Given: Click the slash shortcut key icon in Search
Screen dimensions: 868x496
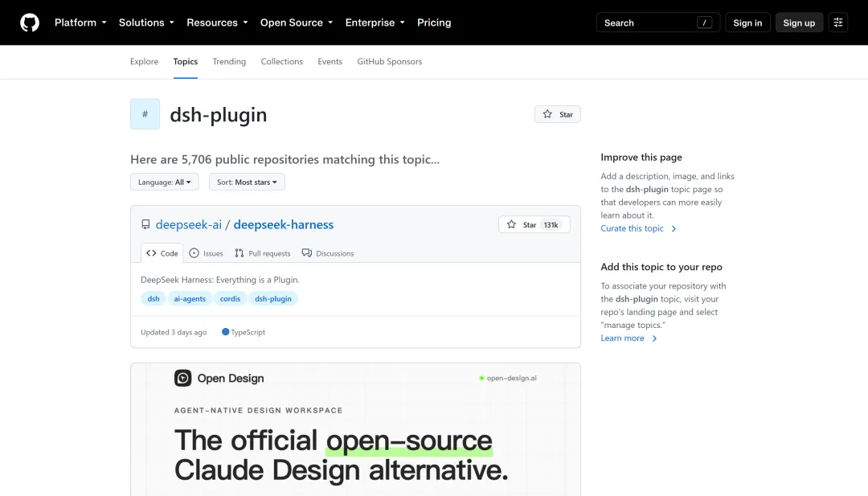Looking at the screenshot, I should click(x=704, y=23).
